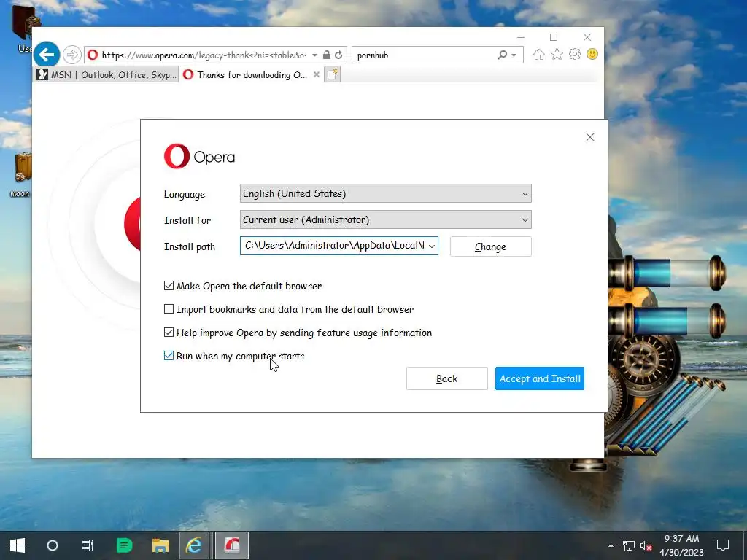The width and height of the screenshot is (747, 560).
Task: Click the Cortana circle icon
Action: (x=53, y=545)
